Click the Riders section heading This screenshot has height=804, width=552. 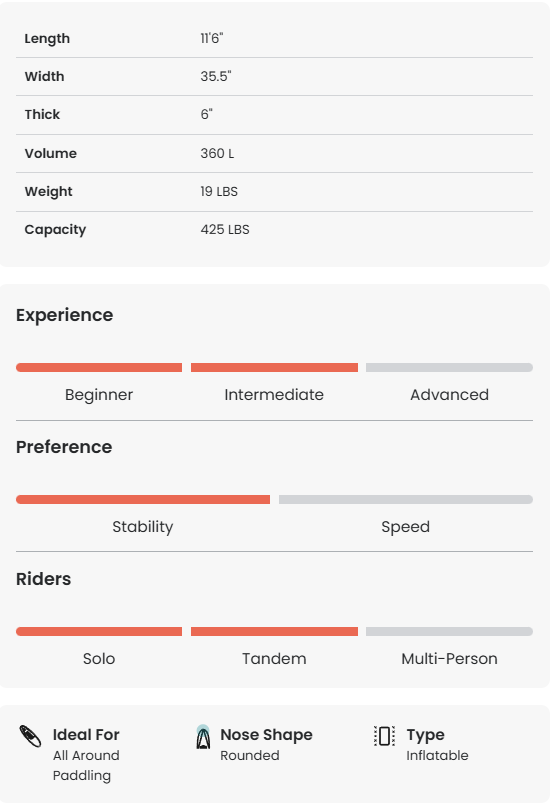pyautogui.click(x=44, y=579)
